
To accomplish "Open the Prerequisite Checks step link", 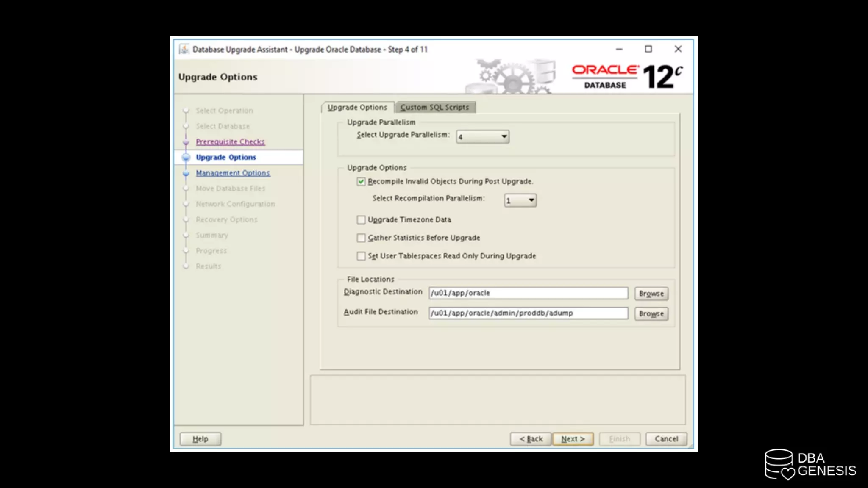I will coord(230,142).
